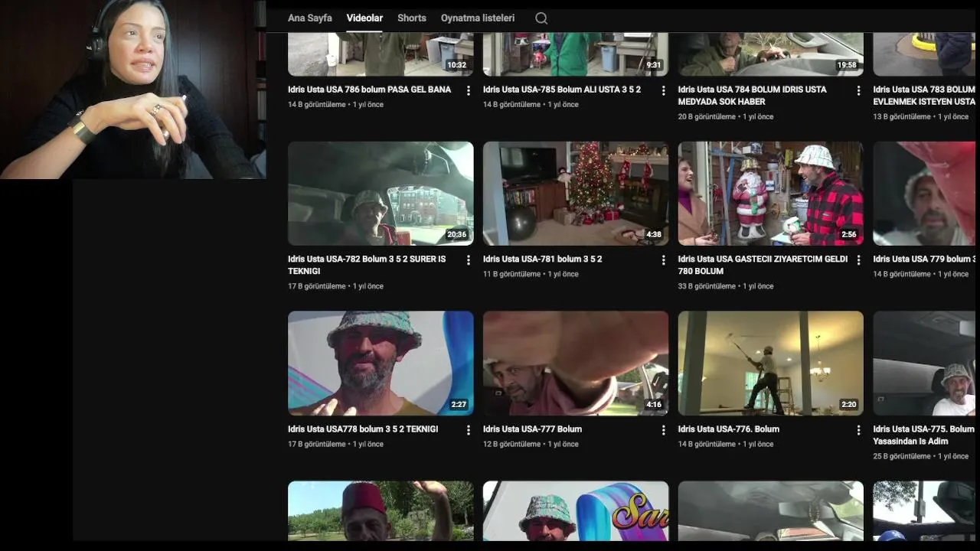Open title Idris Usta USA-777 Bolum
This screenshot has width=980, height=551.
533,429
